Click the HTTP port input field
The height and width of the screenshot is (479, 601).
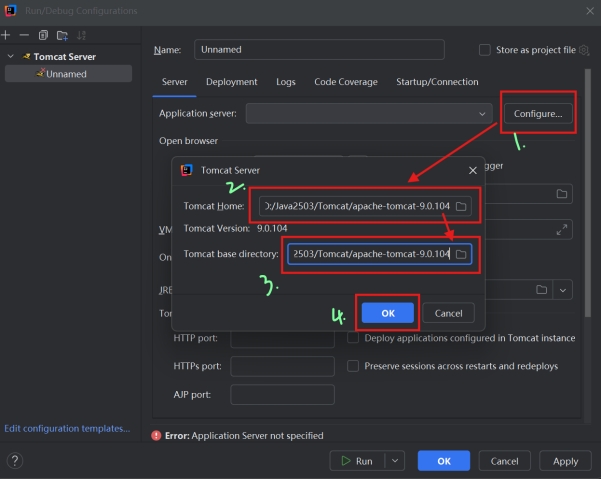coord(282,339)
